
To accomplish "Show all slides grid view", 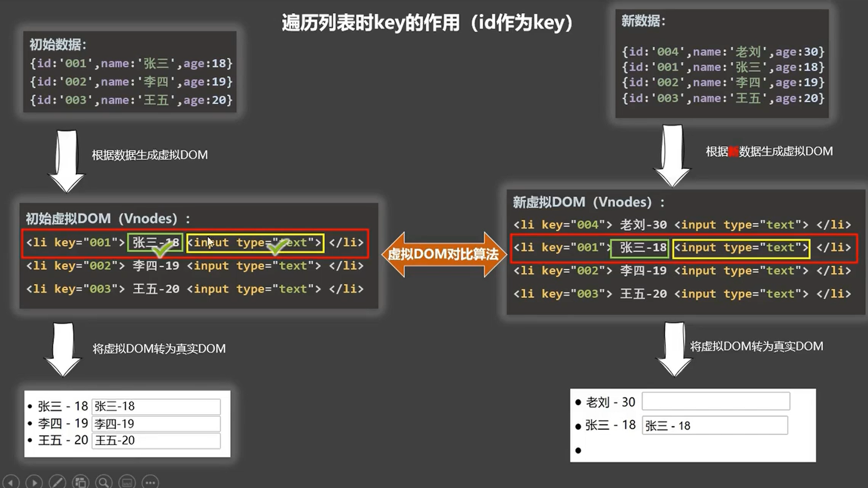I will pyautogui.click(x=80, y=481).
